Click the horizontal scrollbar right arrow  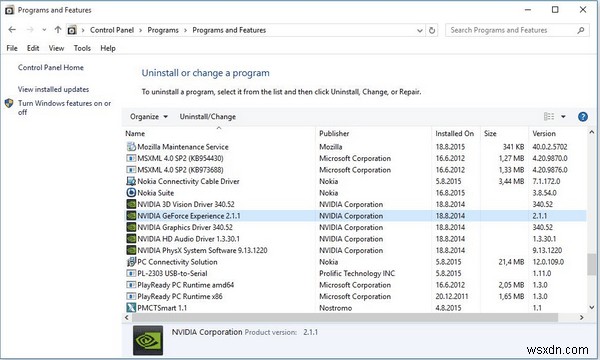[582, 317]
